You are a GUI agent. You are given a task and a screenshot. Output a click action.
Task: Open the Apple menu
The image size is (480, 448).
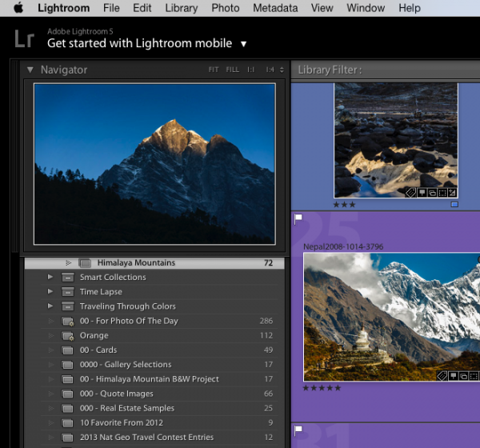[x=18, y=8]
